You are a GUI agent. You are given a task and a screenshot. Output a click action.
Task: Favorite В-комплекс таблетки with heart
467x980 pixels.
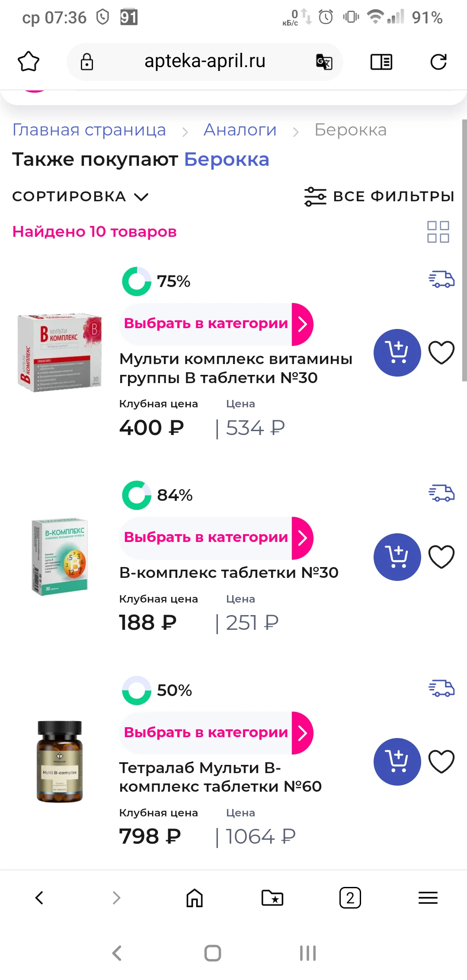click(x=441, y=557)
